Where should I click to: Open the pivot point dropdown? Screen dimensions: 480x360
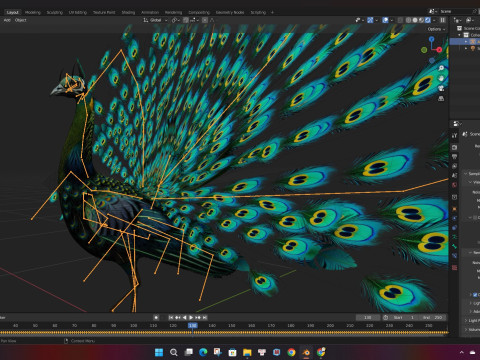pyautogui.click(x=175, y=20)
